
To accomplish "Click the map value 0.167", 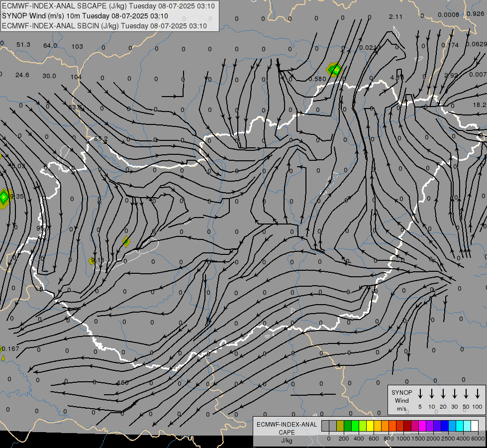I will (10, 349).
